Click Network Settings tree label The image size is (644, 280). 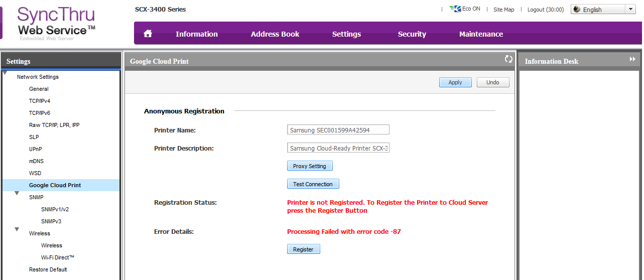pyautogui.click(x=38, y=77)
